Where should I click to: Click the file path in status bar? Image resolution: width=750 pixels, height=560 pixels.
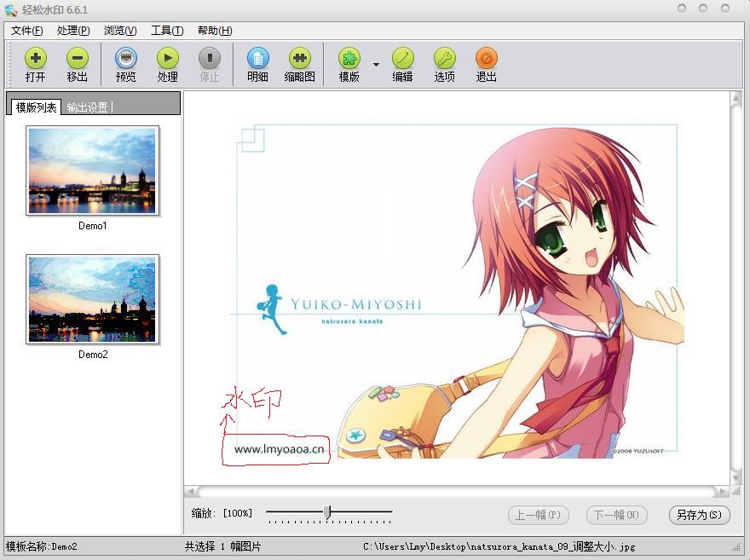[x=499, y=546]
